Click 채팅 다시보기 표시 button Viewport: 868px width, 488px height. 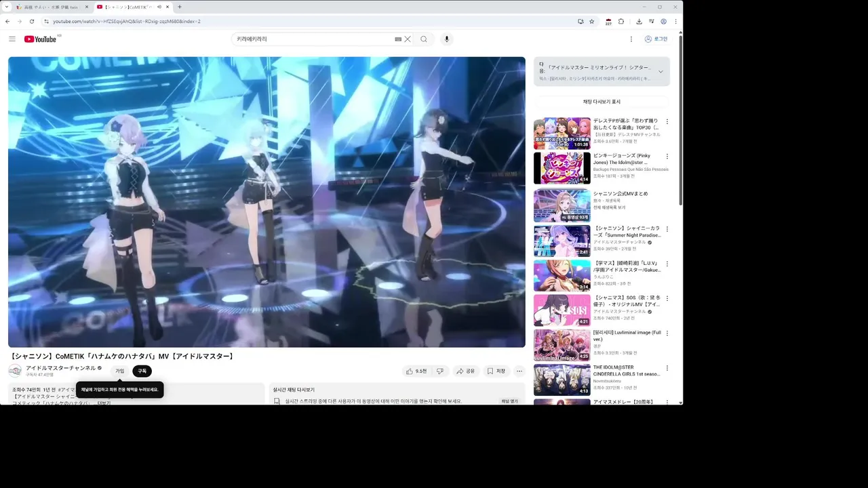(x=601, y=102)
